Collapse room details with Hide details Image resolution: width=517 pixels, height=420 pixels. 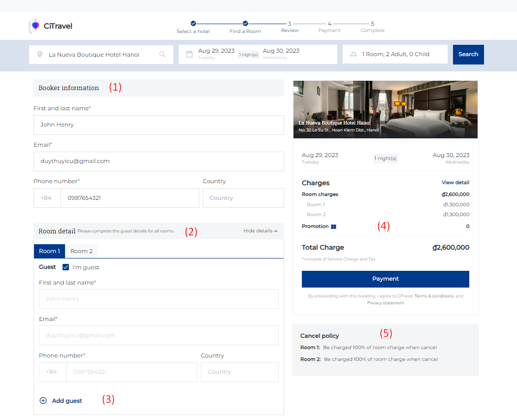tap(260, 231)
